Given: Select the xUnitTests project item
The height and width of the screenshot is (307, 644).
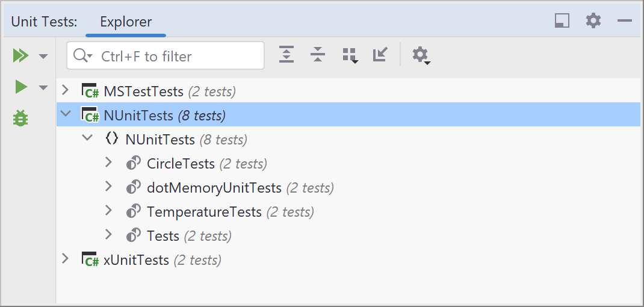Looking at the screenshot, I should pyautogui.click(x=136, y=260).
